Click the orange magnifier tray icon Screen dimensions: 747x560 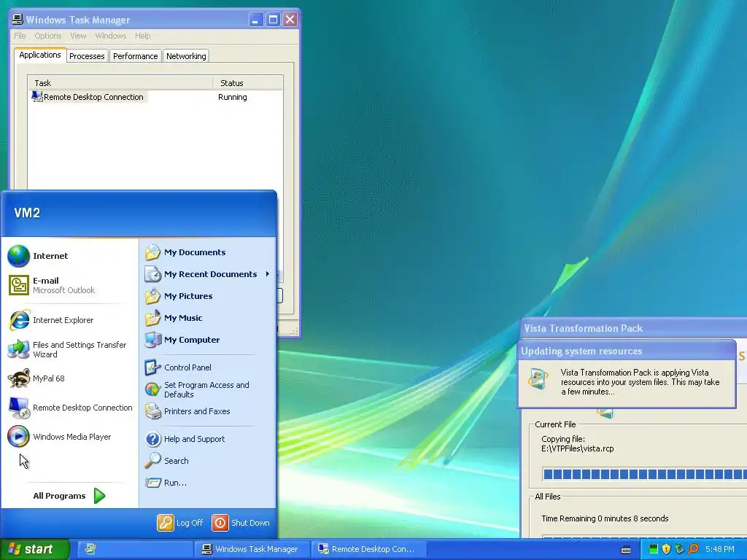pyautogui.click(x=693, y=549)
